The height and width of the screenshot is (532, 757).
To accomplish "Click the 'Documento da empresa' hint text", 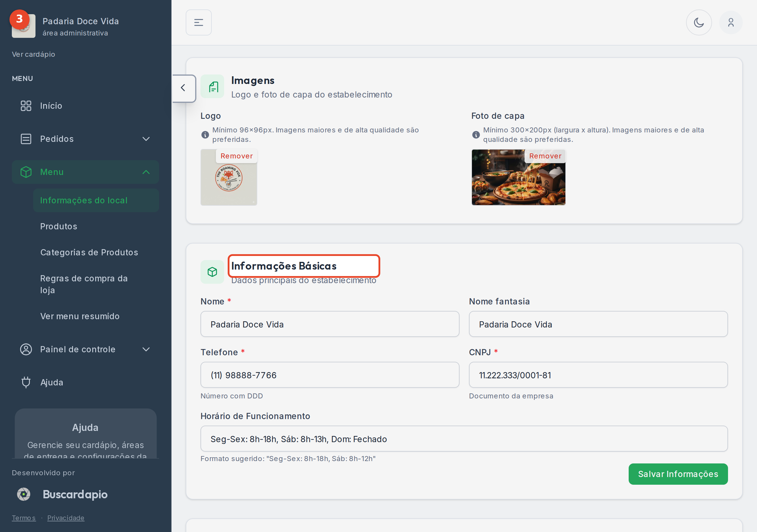I will click(x=511, y=396).
